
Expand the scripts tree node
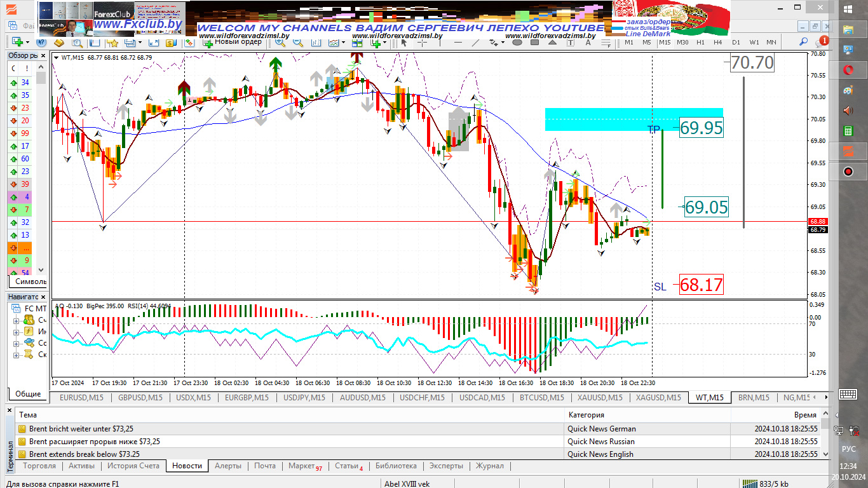point(17,355)
